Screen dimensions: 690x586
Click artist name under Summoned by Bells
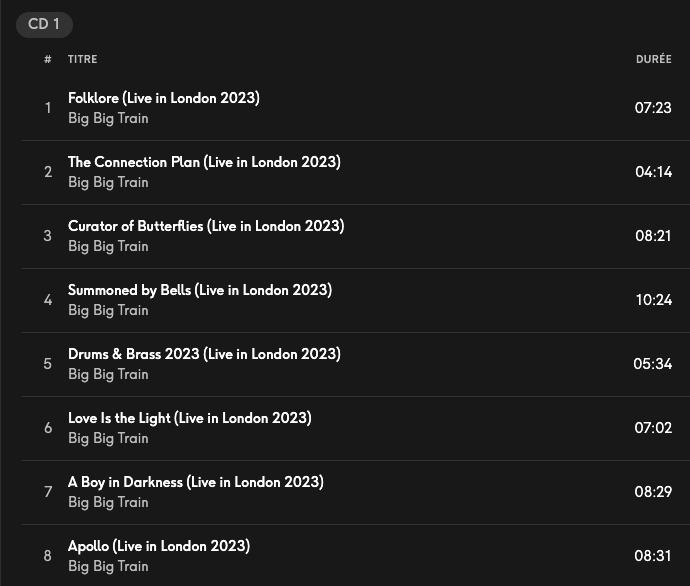click(x=108, y=310)
